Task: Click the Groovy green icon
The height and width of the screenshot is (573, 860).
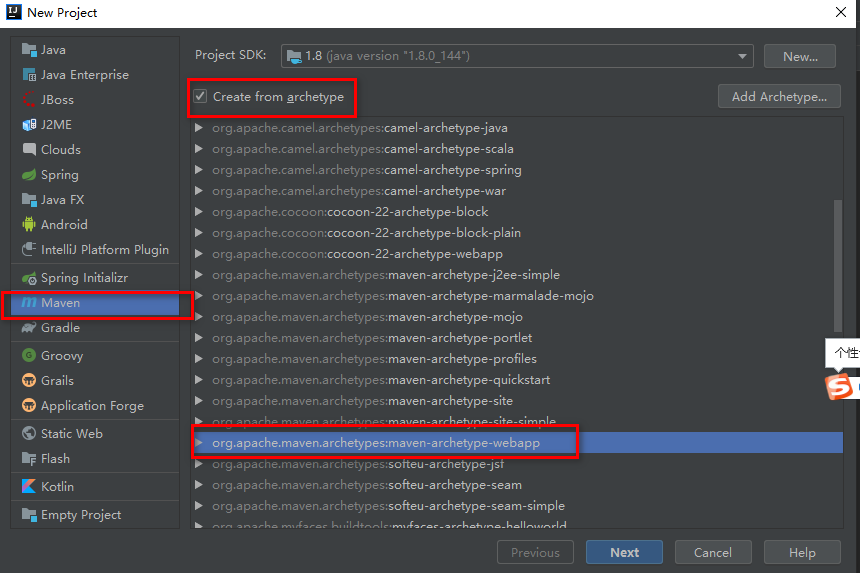Action: (29, 355)
